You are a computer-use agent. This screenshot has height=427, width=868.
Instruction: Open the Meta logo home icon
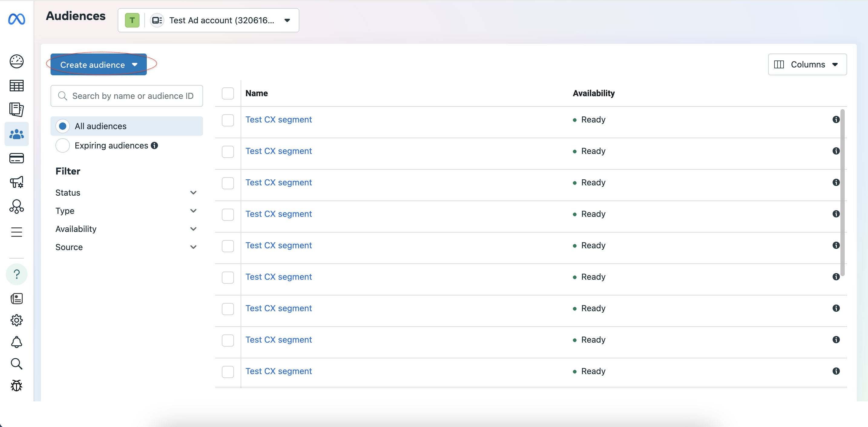click(x=17, y=19)
